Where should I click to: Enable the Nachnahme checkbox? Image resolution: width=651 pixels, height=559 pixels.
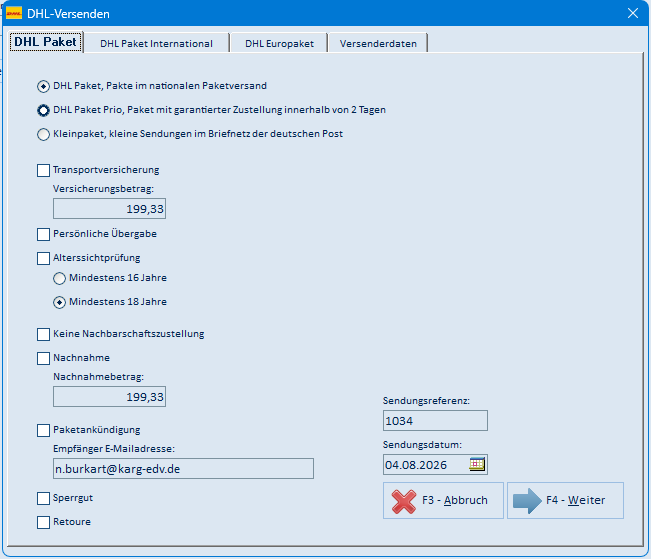coord(43,358)
